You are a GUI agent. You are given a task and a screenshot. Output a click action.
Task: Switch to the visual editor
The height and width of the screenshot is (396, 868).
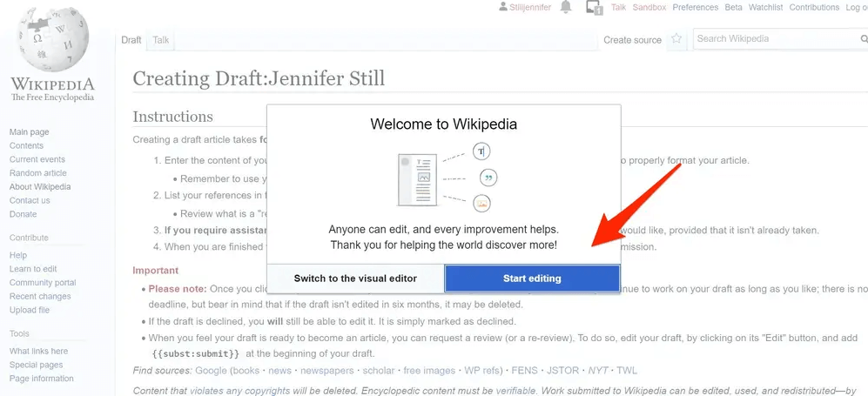click(x=355, y=279)
